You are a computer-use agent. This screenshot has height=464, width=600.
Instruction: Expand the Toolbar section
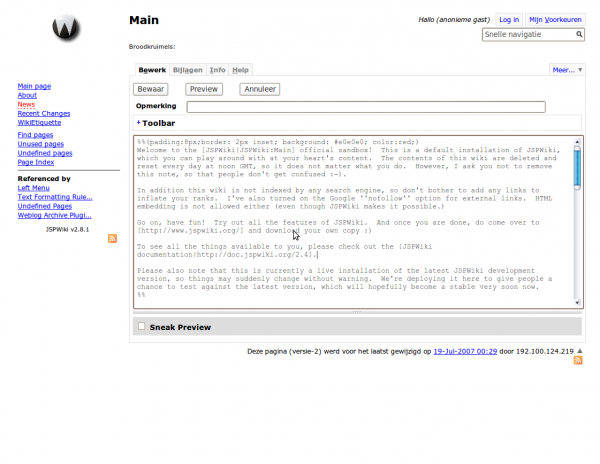(156, 123)
